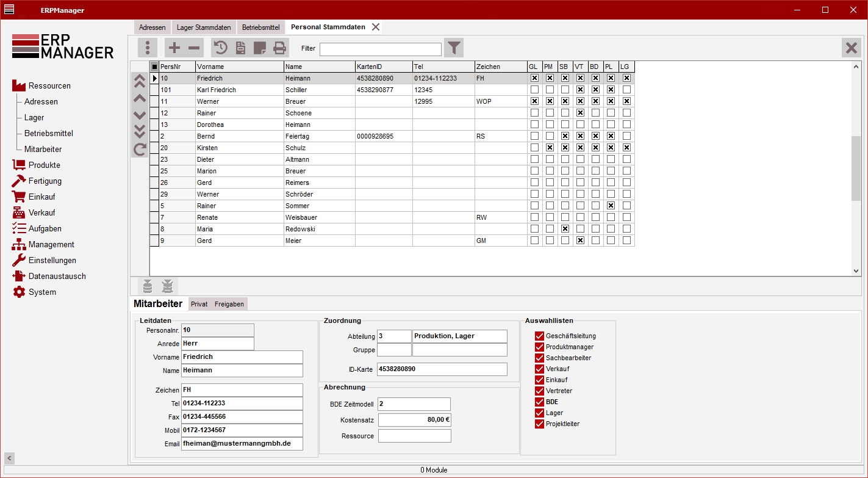Close the module with the large gray X
This screenshot has height=478, width=868.
tap(851, 48)
